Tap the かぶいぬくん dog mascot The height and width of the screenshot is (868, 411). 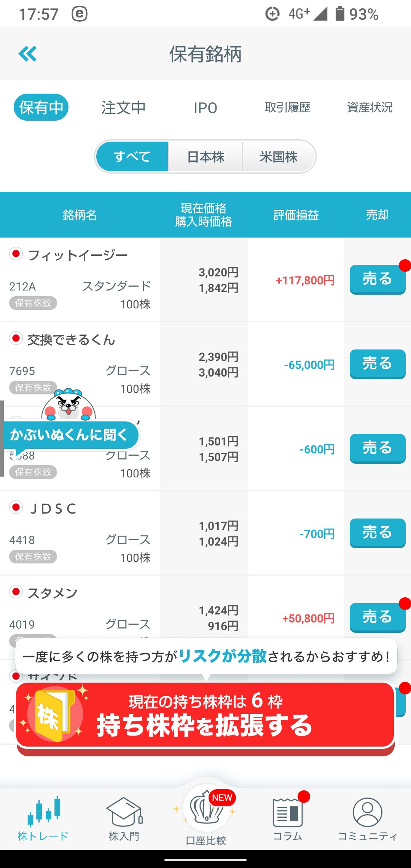click(68, 404)
